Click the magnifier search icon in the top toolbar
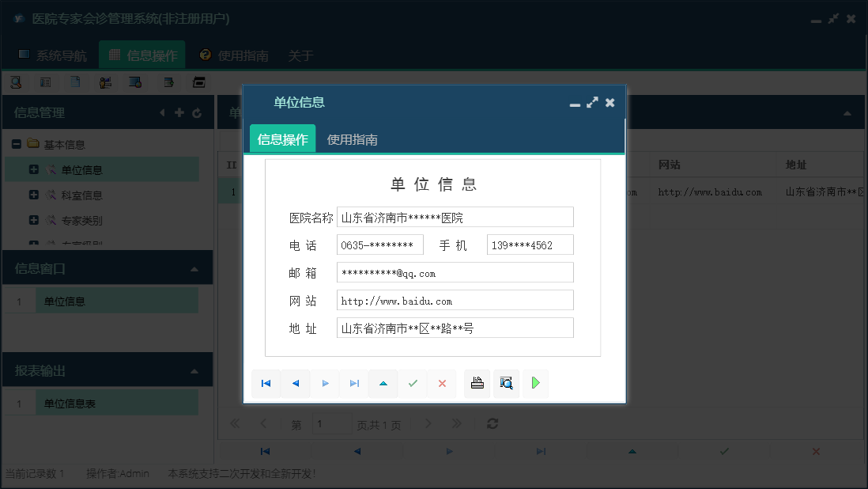 16,81
